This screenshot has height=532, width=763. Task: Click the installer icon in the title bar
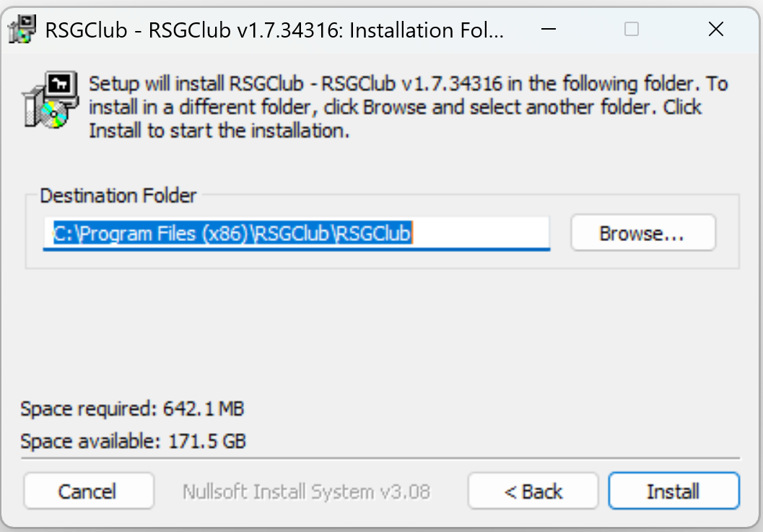[22, 29]
